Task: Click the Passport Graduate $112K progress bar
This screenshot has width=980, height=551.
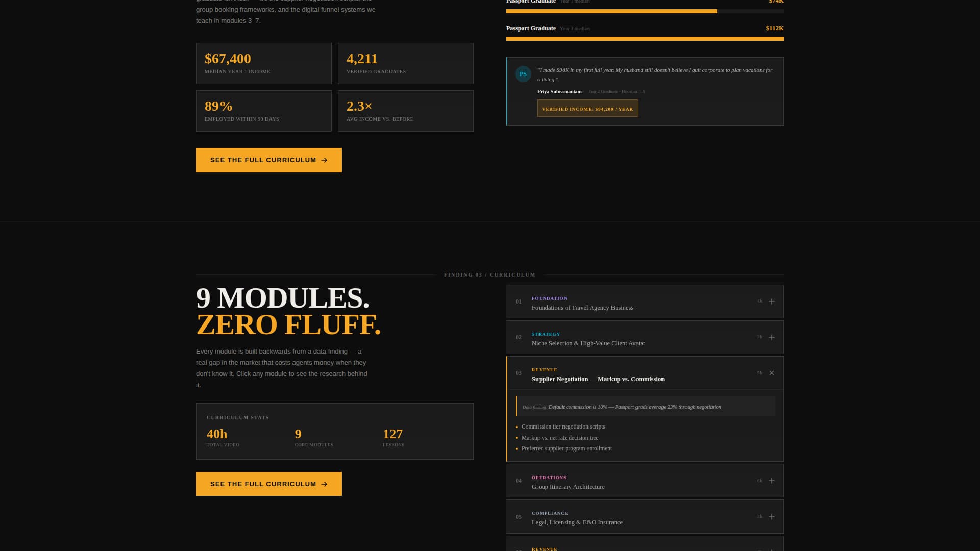Action: click(x=645, y=39)
